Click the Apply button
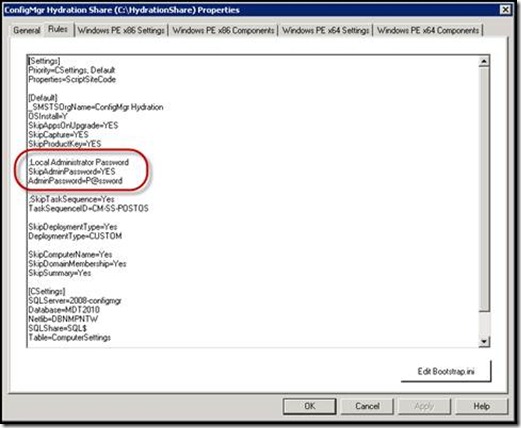 point(424,406)
